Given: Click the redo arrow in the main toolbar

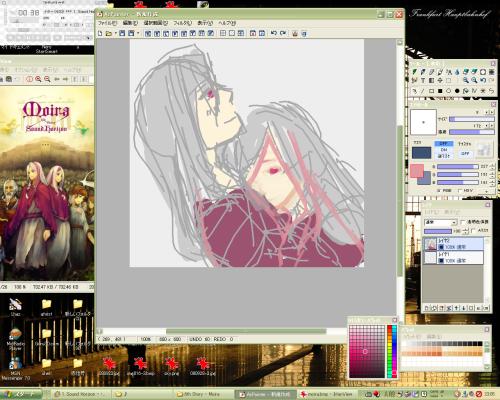Looking at the screenshot, I should pyautogui.click(x=283, y=33).
